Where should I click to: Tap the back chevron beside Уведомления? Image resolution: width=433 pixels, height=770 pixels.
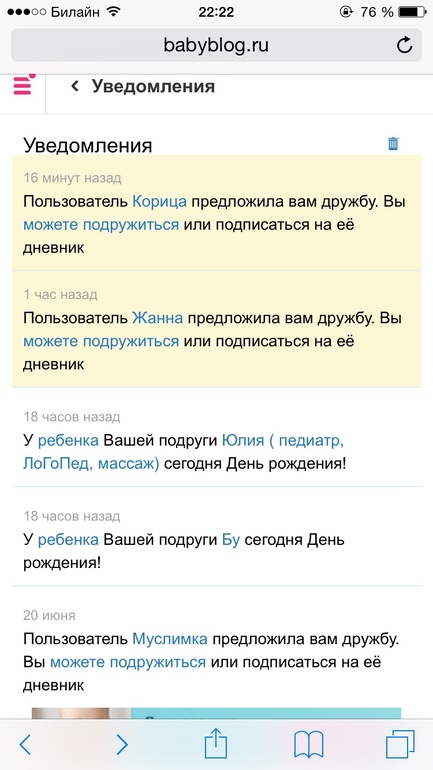(x=75, y=86)
